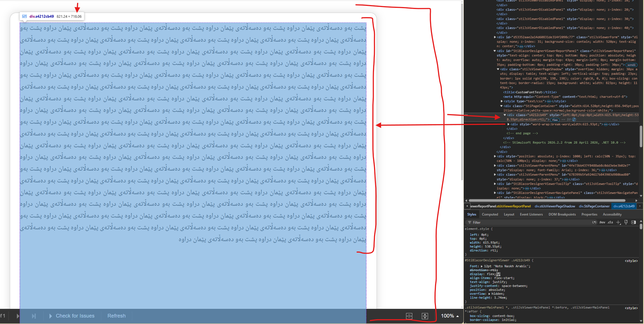
Task: Click the title CustomFontTest node
Action: pyautogui.click(x=530, y=92)
